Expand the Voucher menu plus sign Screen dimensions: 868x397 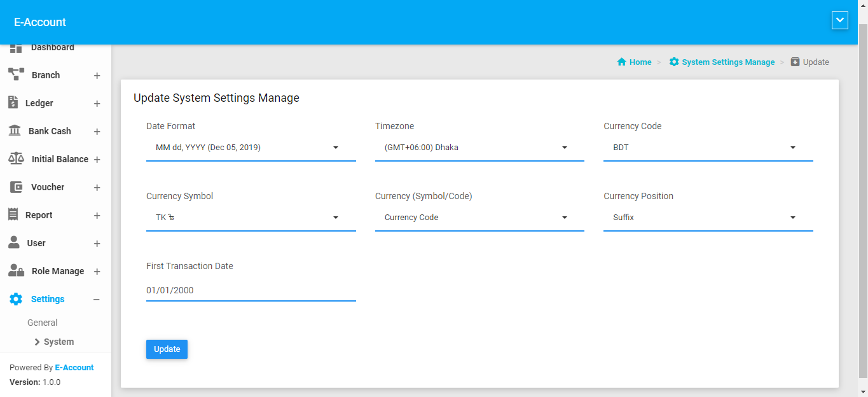pos(97,188)
